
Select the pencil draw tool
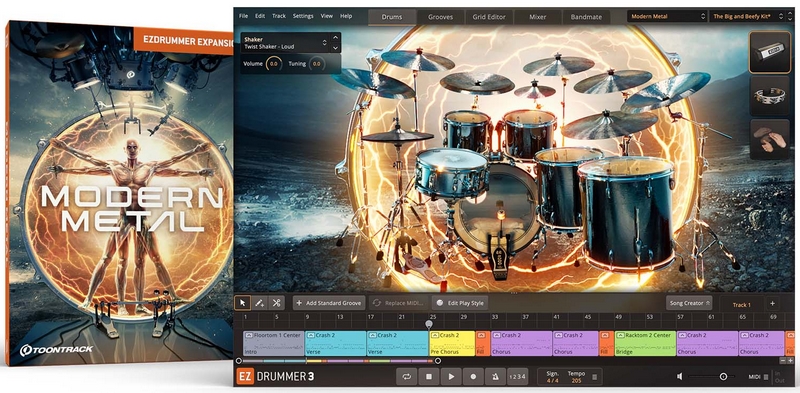click(x=259, y=303)
